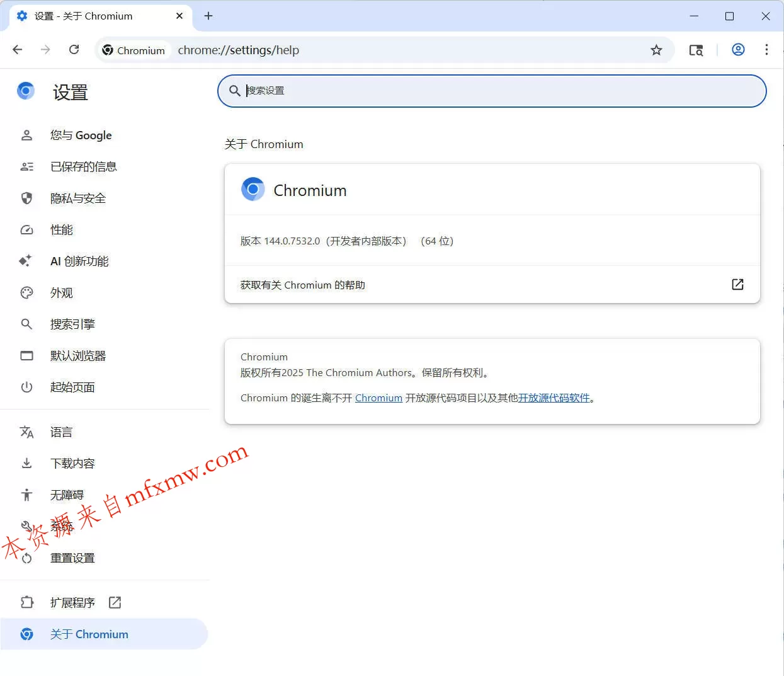
Task: Click the sparkle icon beside AI 创新功能
Action: pos(25,261)
